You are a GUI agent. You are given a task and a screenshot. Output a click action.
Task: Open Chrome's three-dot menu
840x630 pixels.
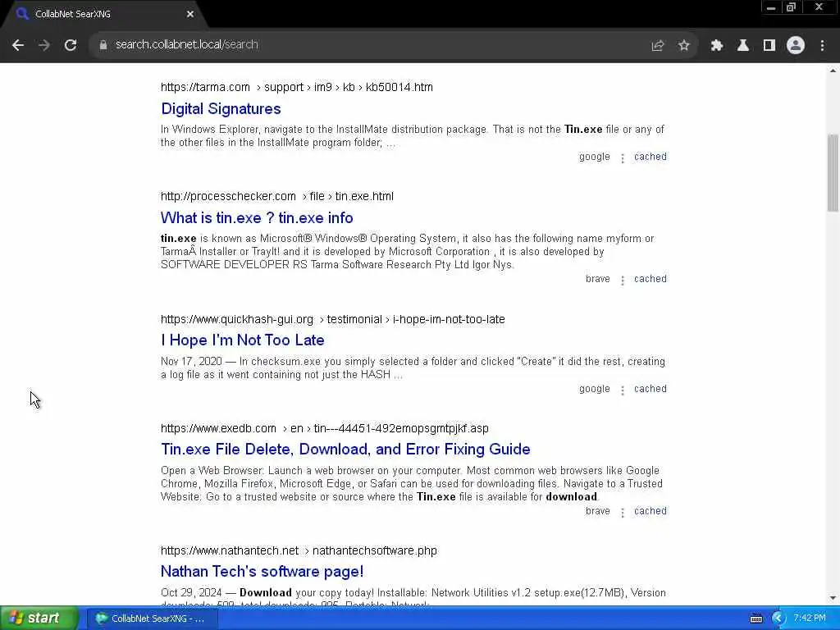[x=822, y=46]
